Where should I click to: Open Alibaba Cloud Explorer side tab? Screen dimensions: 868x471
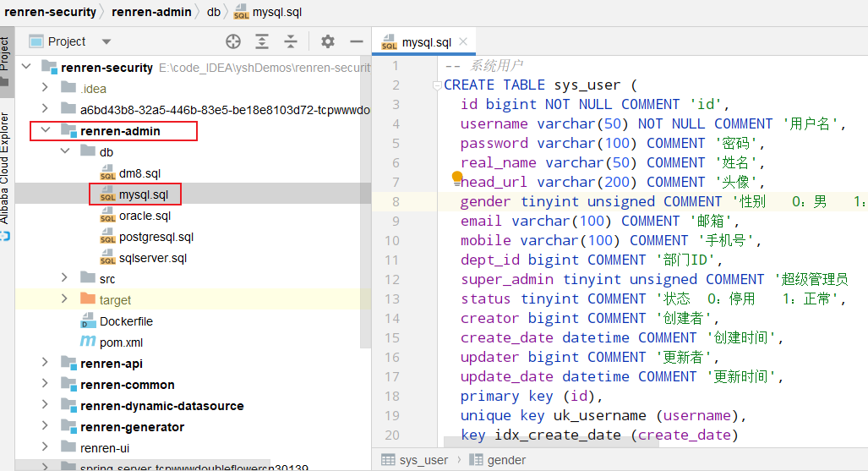[6, 174]
